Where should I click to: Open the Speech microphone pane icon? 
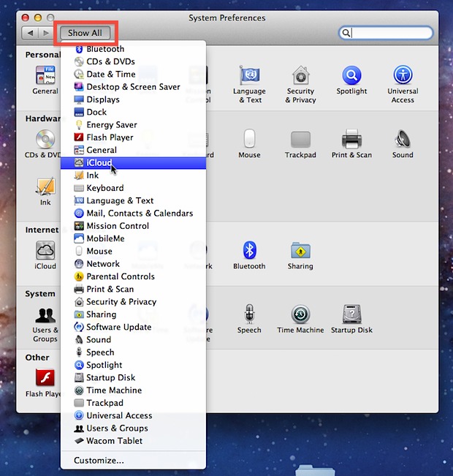click(249, 314)
